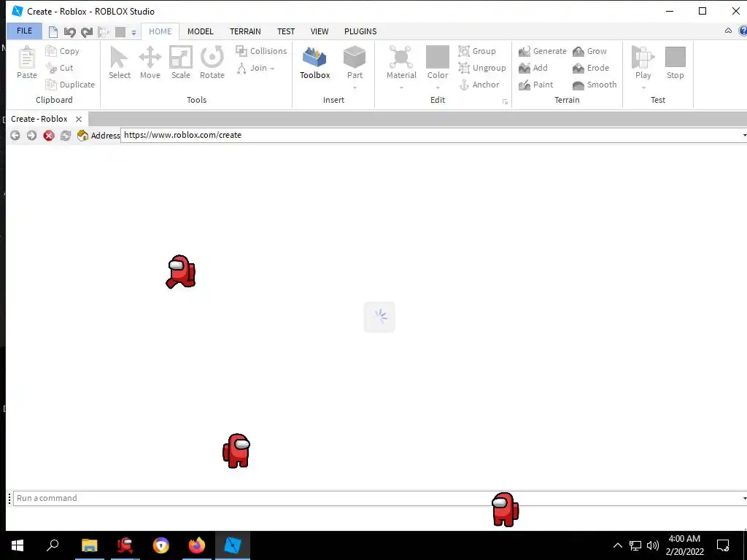
Task: Open the TEST ribbon tab
Action: (x=286, y=31)
